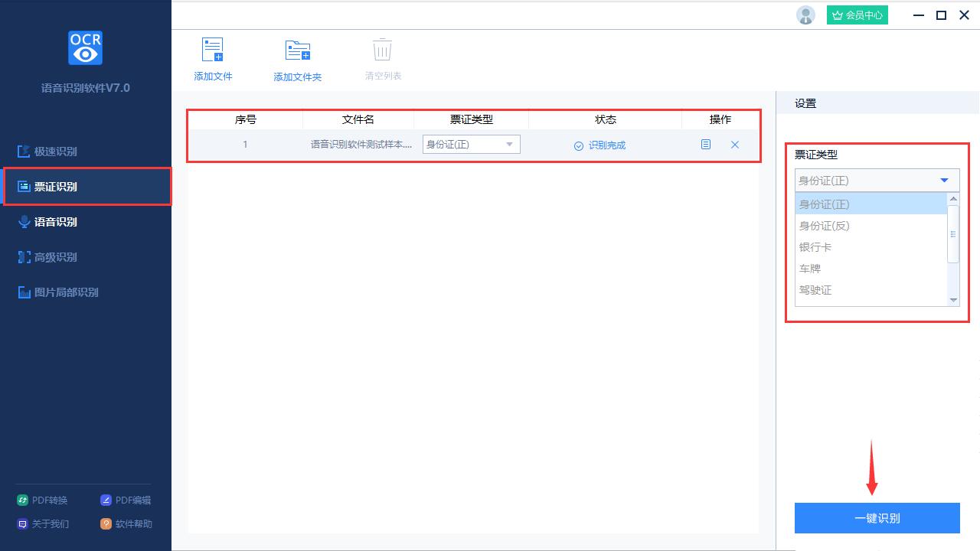Switch to 票证识别 mode
Viewport: 980px width, 551px height.
click(x=87, y=186)
